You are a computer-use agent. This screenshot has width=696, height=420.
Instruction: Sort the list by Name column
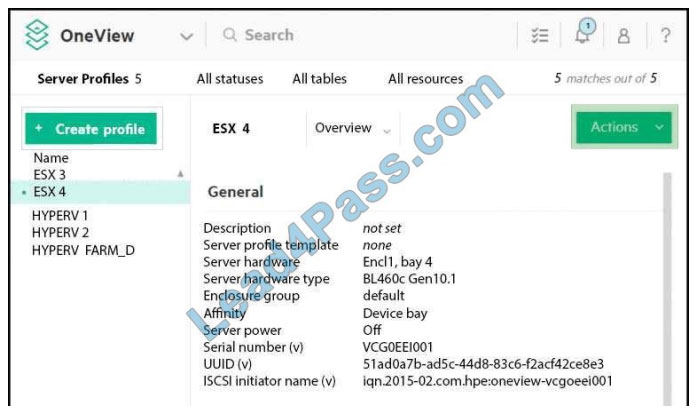(51, 158)
